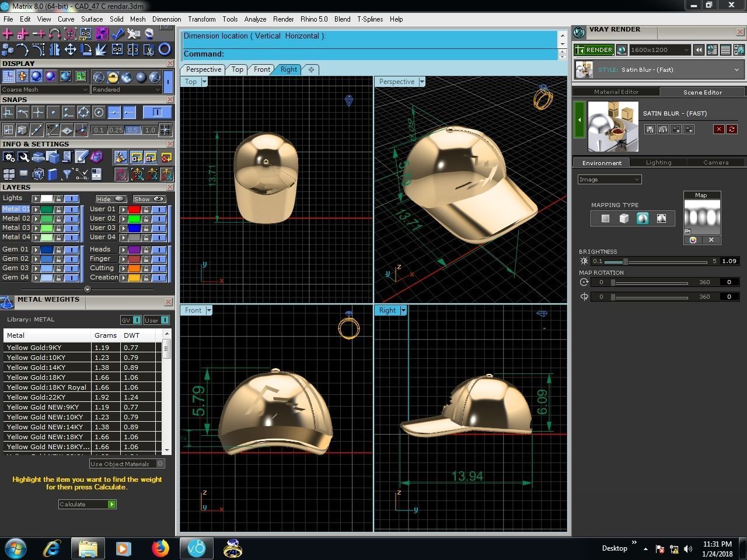The image size is (747, 560).
Task: Click the red color swatch of User 01
Action: tap(134, 209)
